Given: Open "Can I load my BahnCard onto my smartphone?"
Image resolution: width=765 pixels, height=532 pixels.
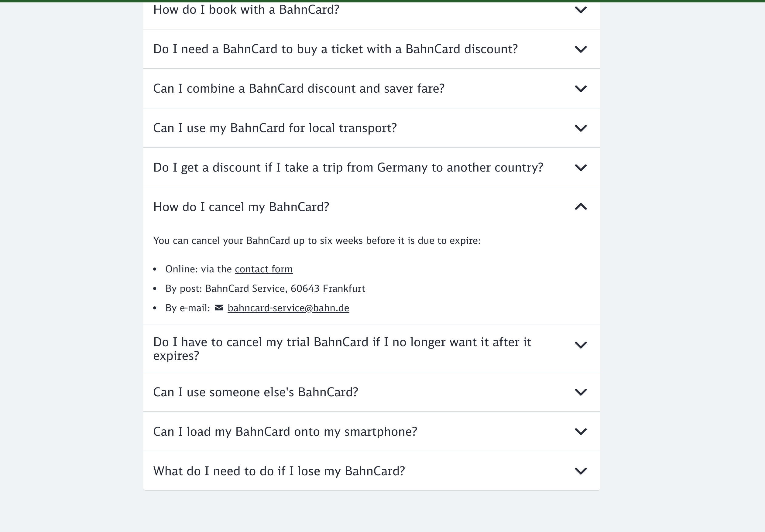Looking at the screenshot, I should tap(285, 431).
